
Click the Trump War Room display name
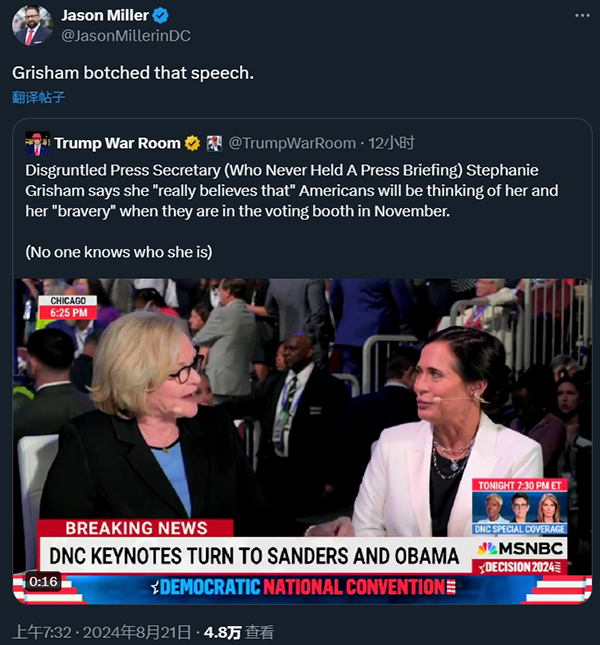[x=117, y=143]
